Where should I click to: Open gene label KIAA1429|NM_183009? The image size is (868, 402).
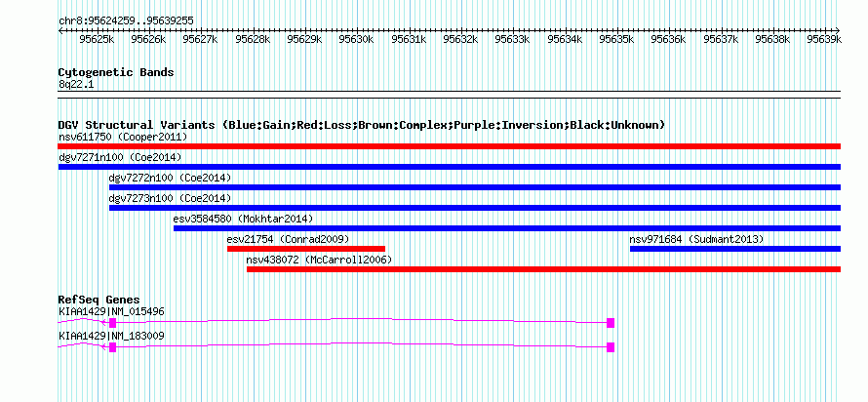(x=111, y=336)
